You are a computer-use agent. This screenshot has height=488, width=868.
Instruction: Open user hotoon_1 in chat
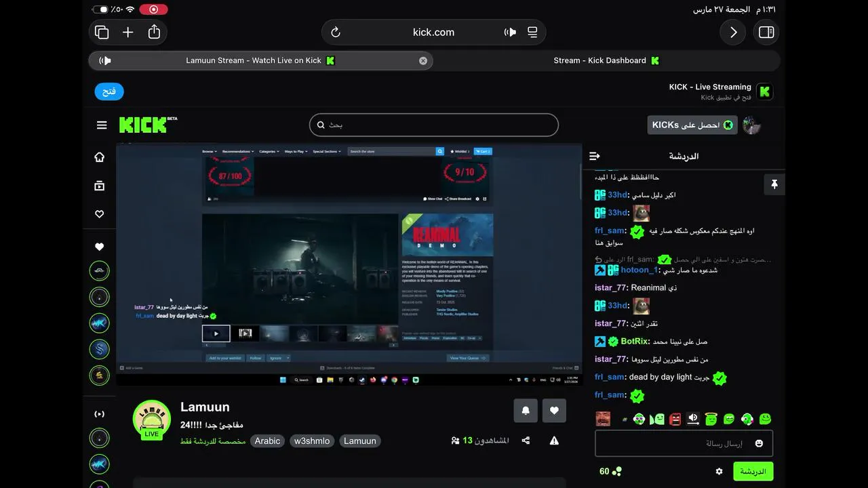pos(639,270)
